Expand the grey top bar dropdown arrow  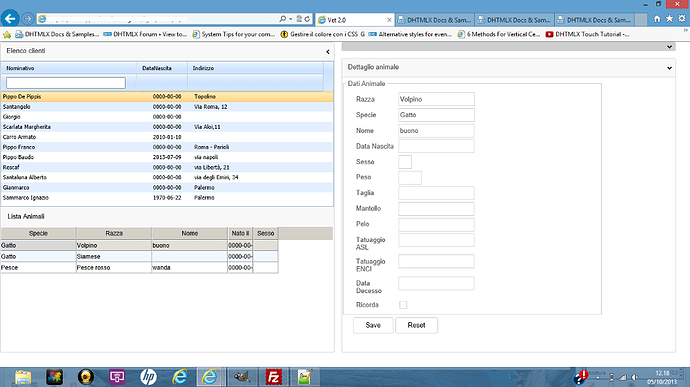[669, 47]
